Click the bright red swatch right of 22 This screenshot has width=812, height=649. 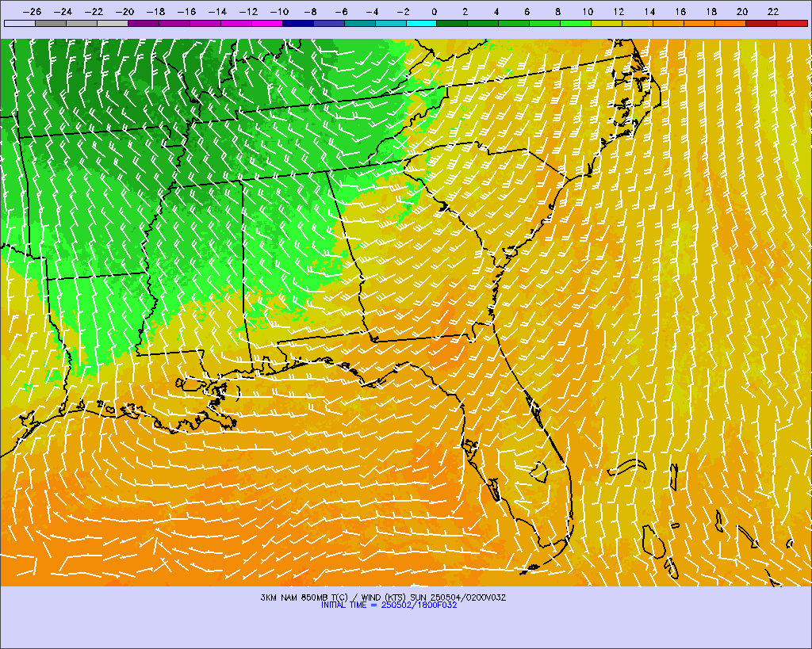pos(792,23)
